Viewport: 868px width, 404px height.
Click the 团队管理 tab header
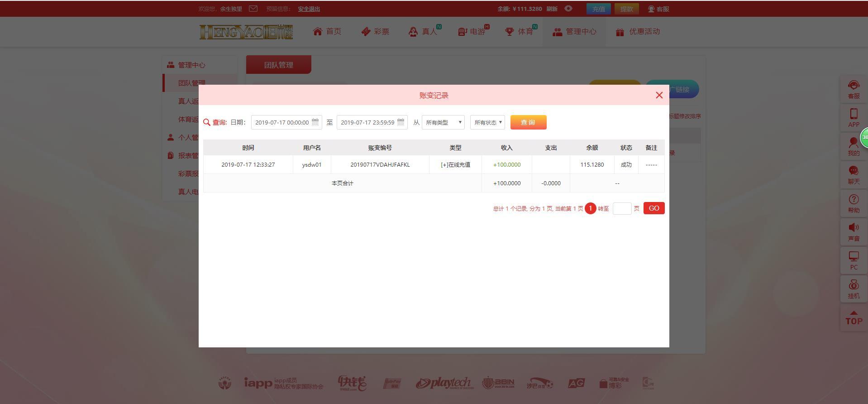tap(279, 65)
